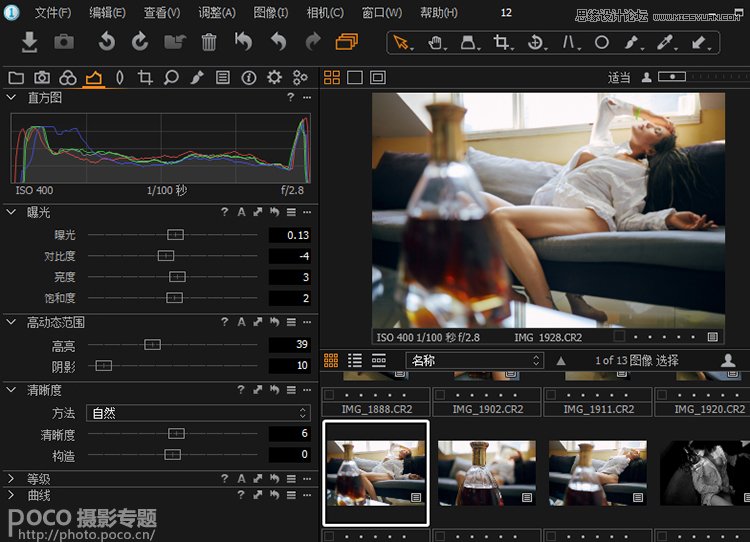Open the magnifier Details tool tab
This screenshot has height=542, width=750.
pyautogui.click(x=171, y=78)
